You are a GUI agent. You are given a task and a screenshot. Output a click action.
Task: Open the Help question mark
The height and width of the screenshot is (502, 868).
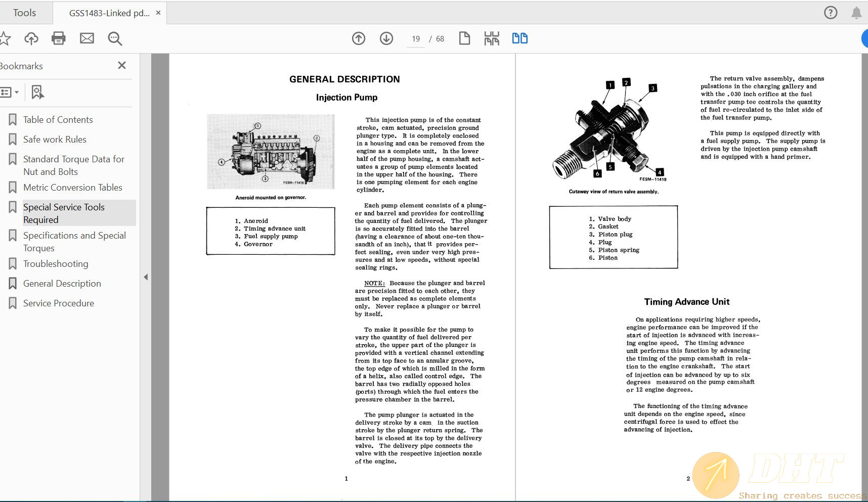831,13
